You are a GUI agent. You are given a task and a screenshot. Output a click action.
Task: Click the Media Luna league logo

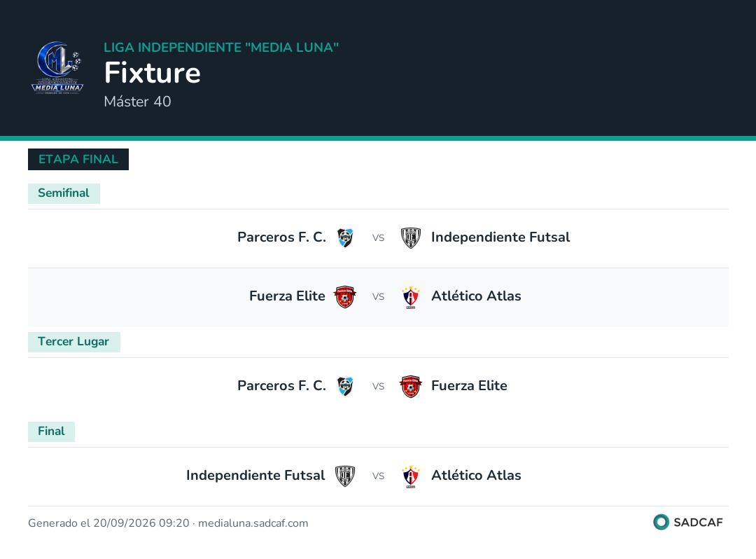click(x=57, y=67)
